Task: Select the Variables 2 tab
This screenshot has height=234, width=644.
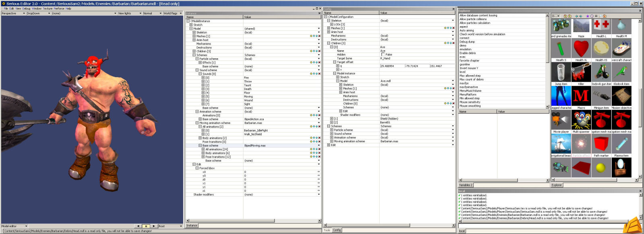Action: point(466,185)
